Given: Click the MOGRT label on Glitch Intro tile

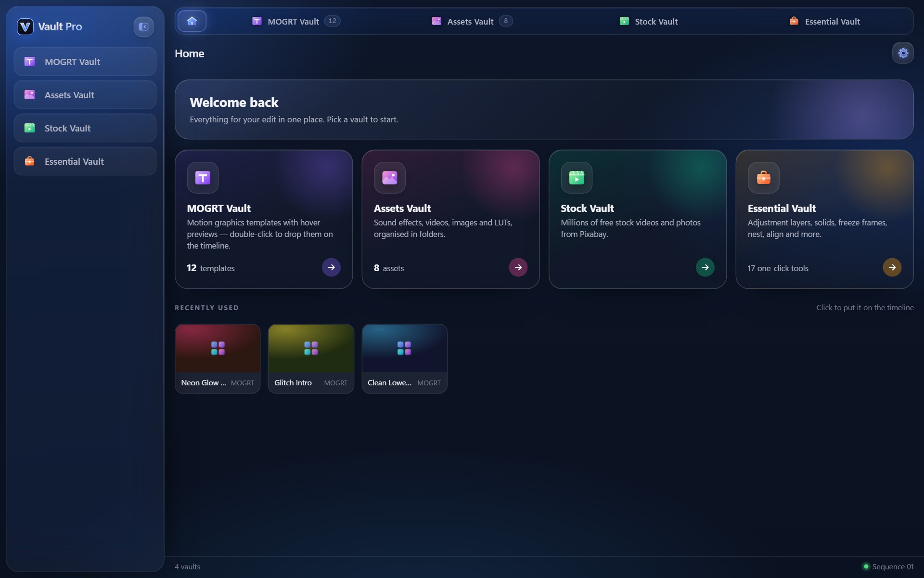Looking at the screenshot, I should coord(335,383).
